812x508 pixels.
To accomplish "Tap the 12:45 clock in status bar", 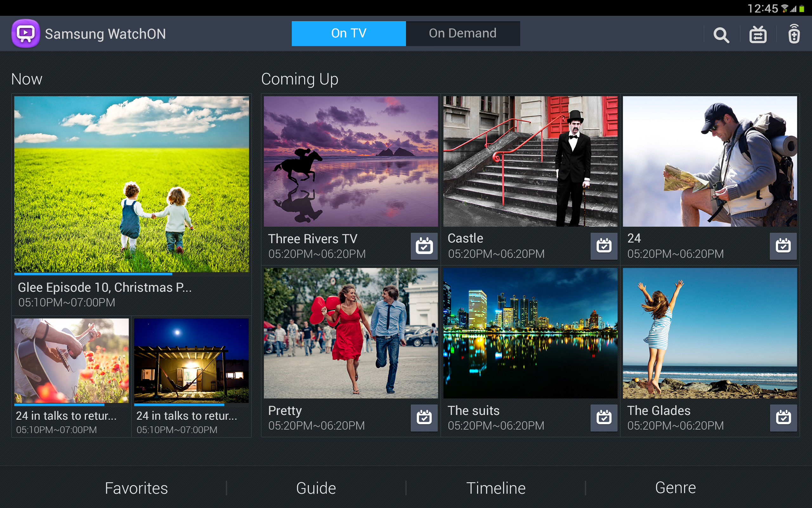I will pos(763,8).
